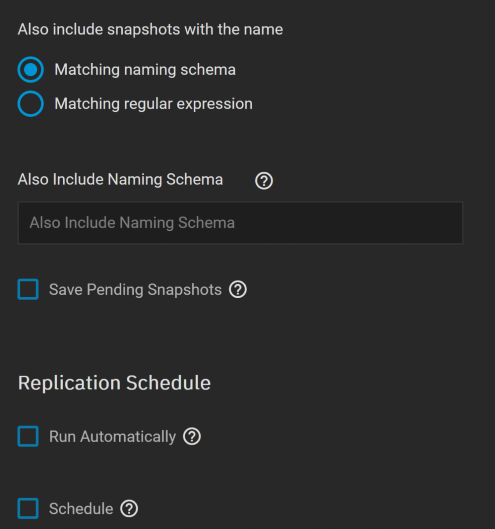495x529 pixels.
Task: Tick the Run Automatically checkbox
Action: point(28,436)
